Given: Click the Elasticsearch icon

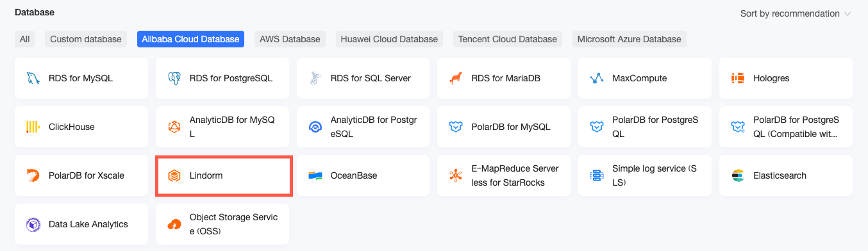Looking at the screenshot, I should tap(738, 175).
